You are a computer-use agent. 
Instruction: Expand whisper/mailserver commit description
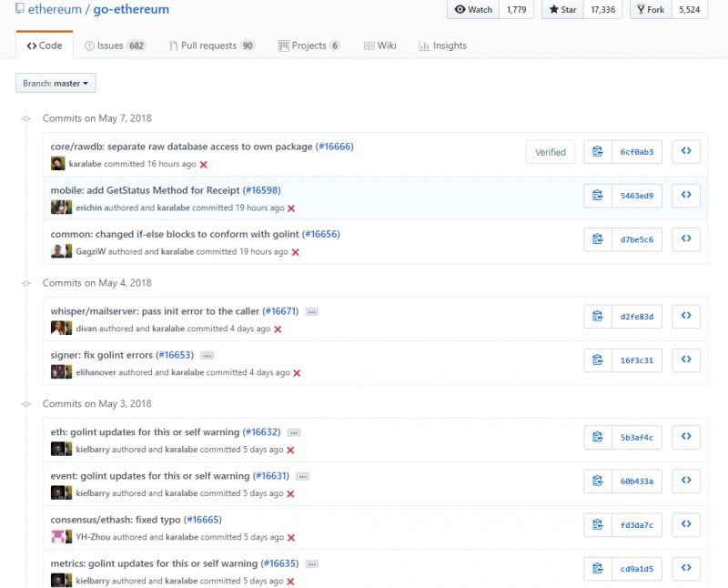pos(312,311)
